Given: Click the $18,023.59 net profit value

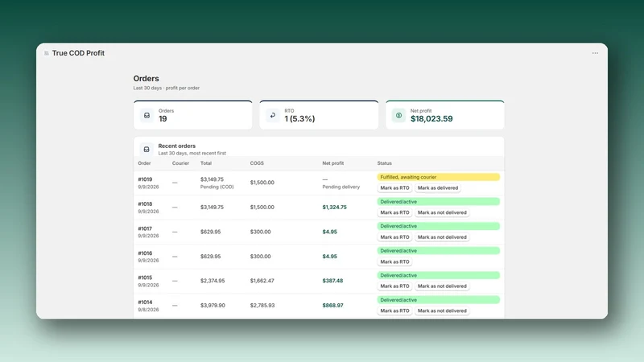Looking at the screenshot, I should tap(431, 118).
